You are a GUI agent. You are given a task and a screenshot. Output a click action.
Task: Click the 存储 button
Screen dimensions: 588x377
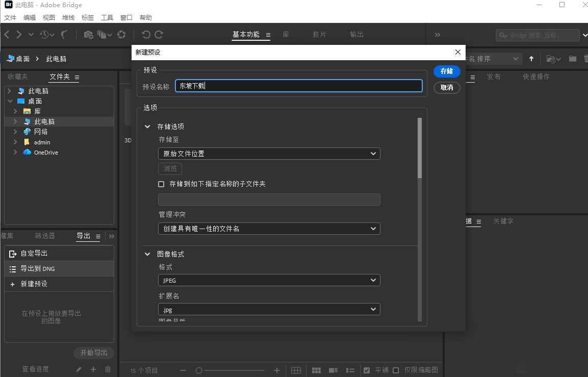click(447, 71)
